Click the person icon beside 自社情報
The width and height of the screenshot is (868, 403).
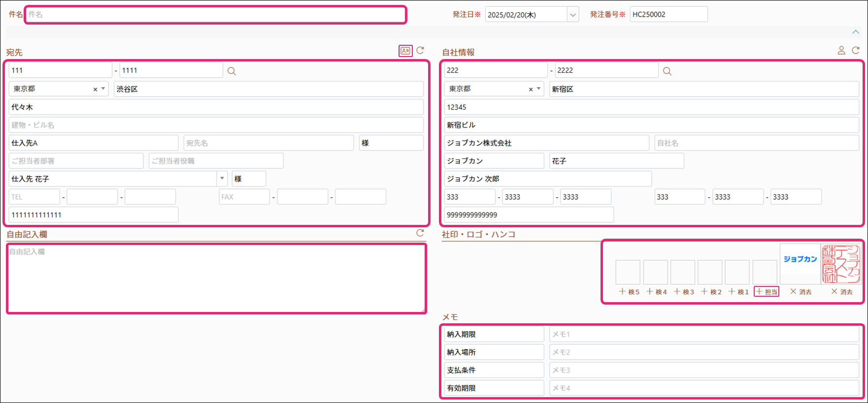coord(841,50)
